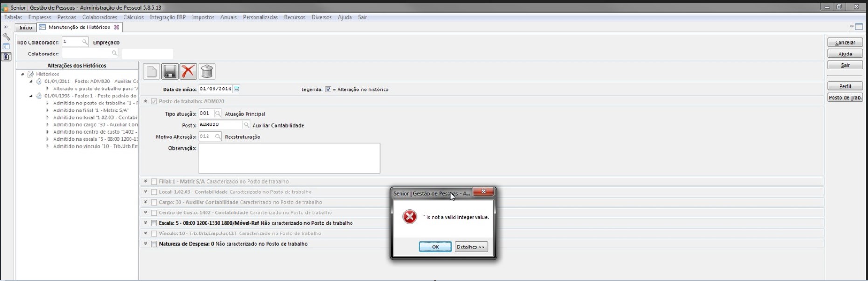Click the magnifier beside Tipo Colaborador field
This screenshot has width=868, height=281.
(84, 42)
